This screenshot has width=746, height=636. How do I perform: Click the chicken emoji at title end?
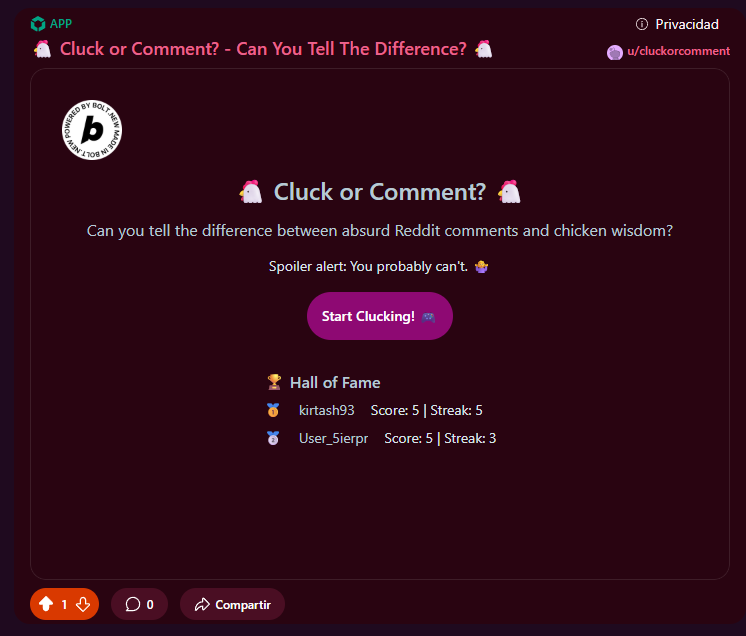(484, 49)
